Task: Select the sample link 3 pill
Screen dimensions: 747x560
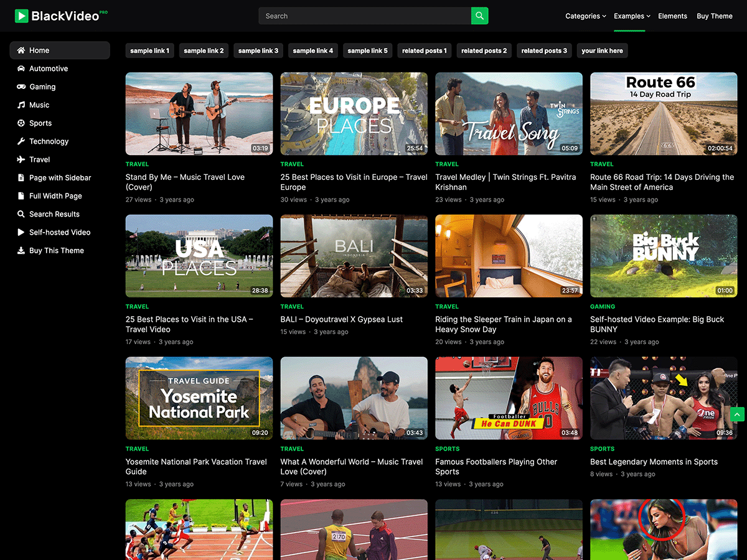Action: (x=258, y=50)
